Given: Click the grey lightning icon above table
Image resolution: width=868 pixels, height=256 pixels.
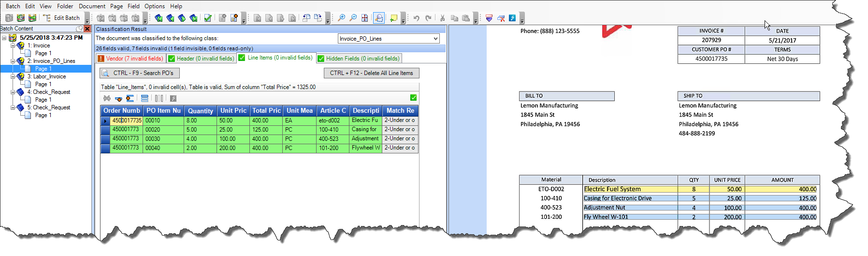Looking at the screenshot, I should coord(173,98).
